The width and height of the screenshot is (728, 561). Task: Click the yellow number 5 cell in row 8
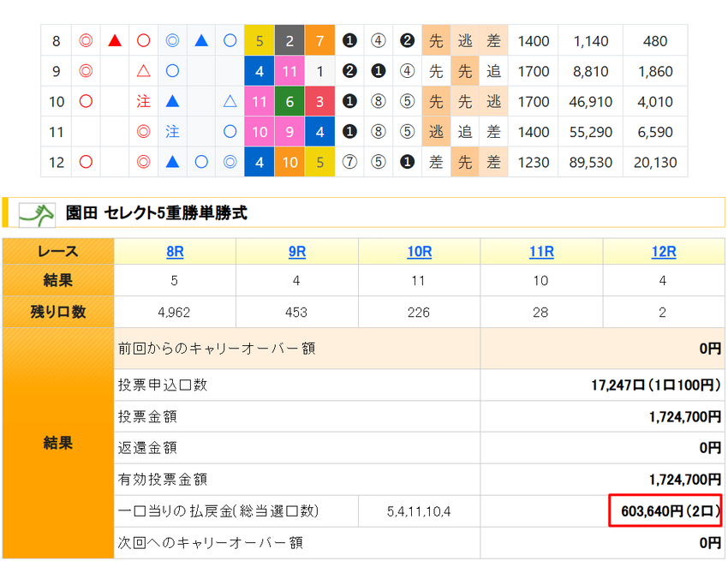pyautogui.click(x=260, y=41)
